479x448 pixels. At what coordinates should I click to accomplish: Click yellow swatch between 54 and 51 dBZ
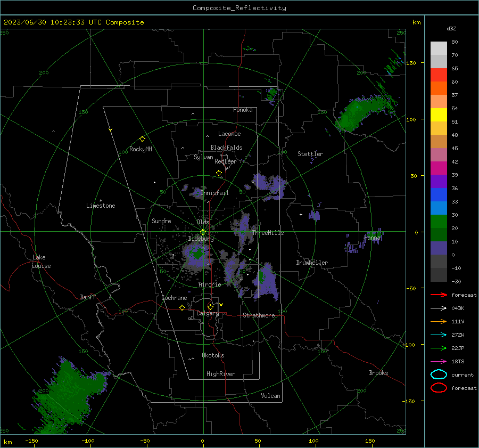pos(439,115)
